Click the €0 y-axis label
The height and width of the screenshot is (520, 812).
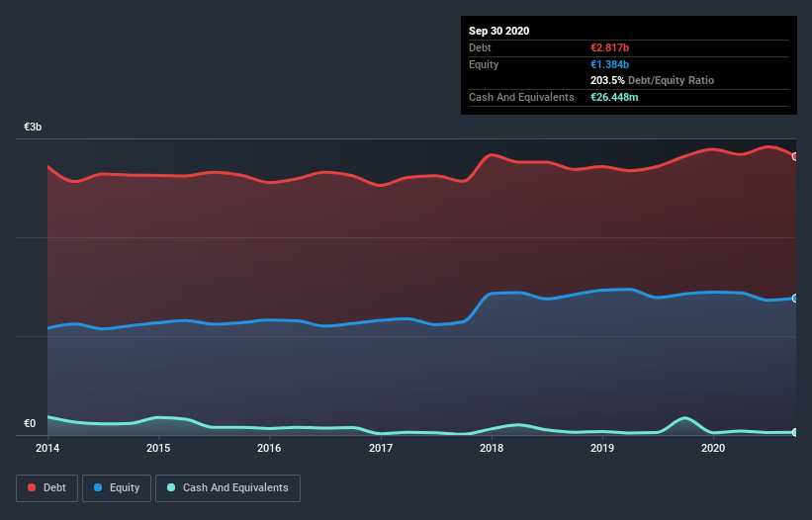pos(30,423)
